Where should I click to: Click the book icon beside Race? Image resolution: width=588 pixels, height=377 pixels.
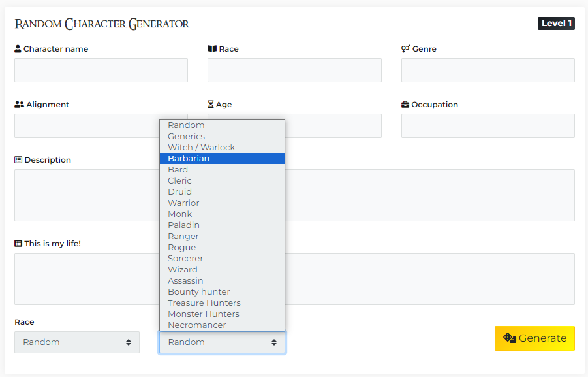pos(211,49)
